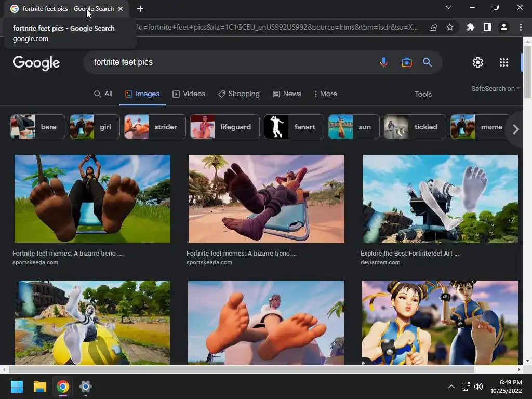Show hidden system tray icons
This screenshot has width=532, height=399.
(x=451, y=387)
